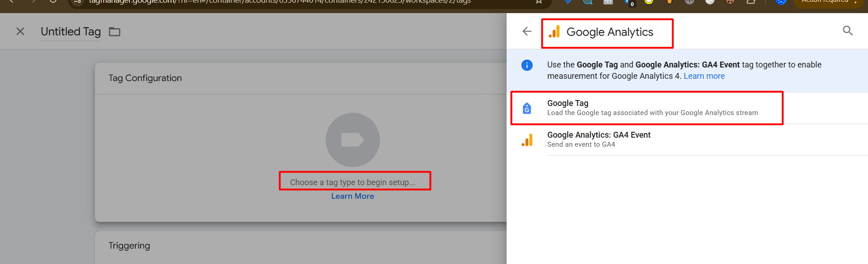
Task: Click the Untitled Tag name field
Action: [71, 32]
